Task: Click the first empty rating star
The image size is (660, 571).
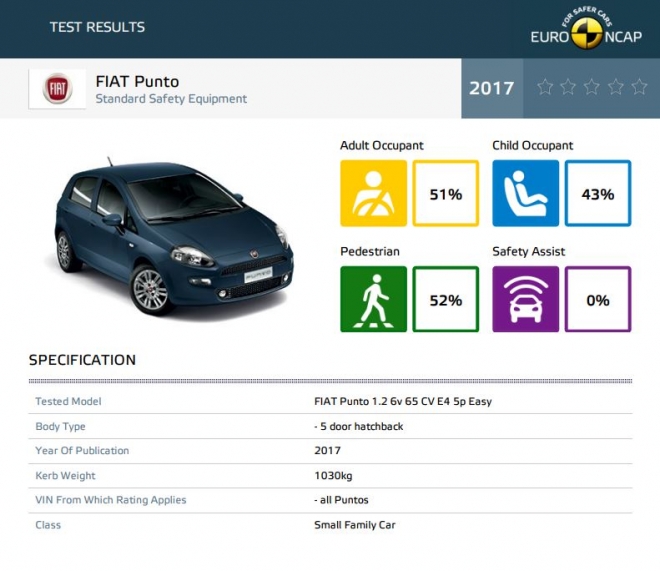Action: click(545, 87)
